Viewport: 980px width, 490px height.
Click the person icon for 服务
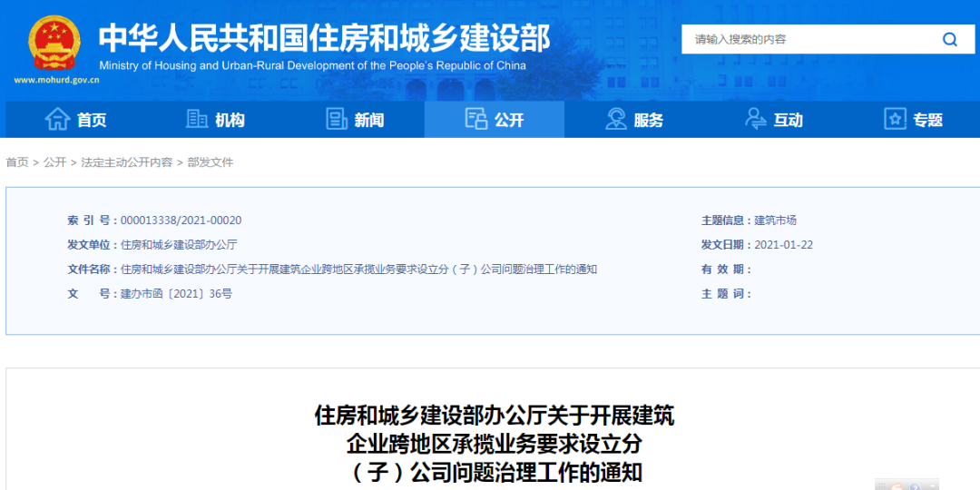[x=616, y=119]
